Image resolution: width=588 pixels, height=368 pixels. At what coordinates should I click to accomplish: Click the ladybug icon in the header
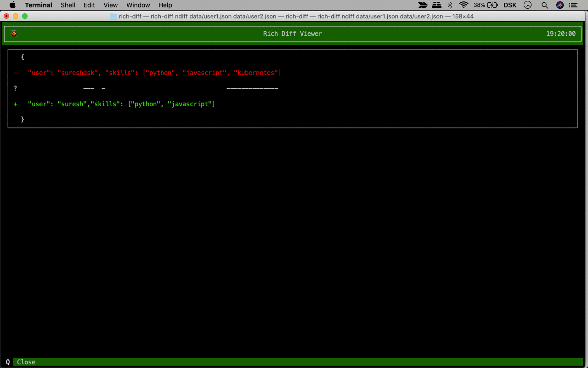(x=14, y=34)
